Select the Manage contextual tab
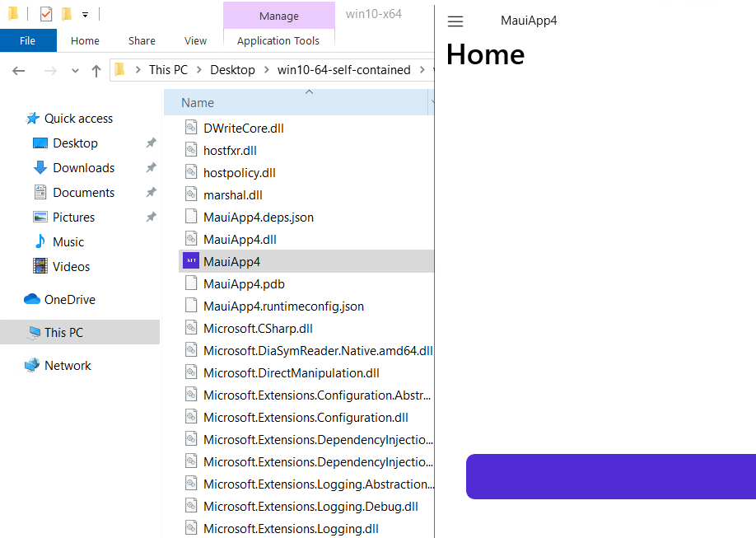 (278, 16)
